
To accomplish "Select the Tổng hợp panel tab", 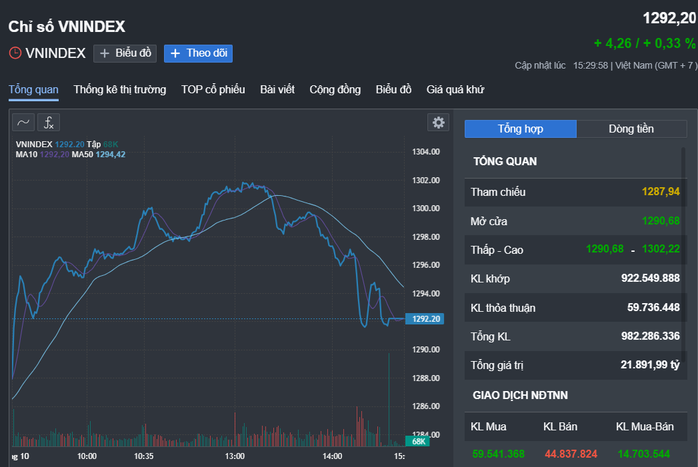I will [x=520, y=129].
